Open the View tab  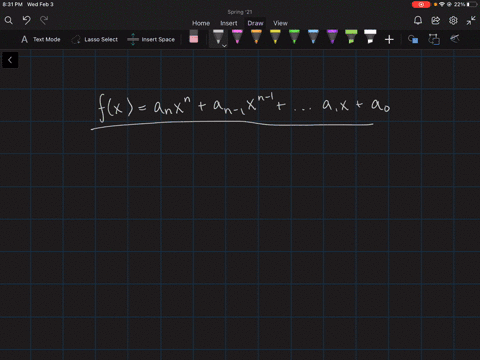(x=280, y=23)
